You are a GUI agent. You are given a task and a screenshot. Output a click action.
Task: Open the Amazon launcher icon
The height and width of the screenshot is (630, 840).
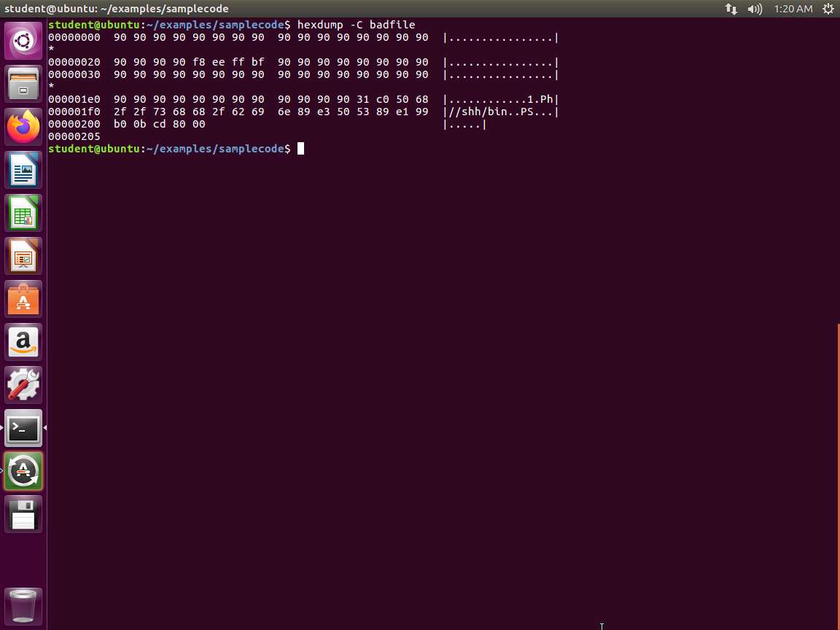coord(23,342)
